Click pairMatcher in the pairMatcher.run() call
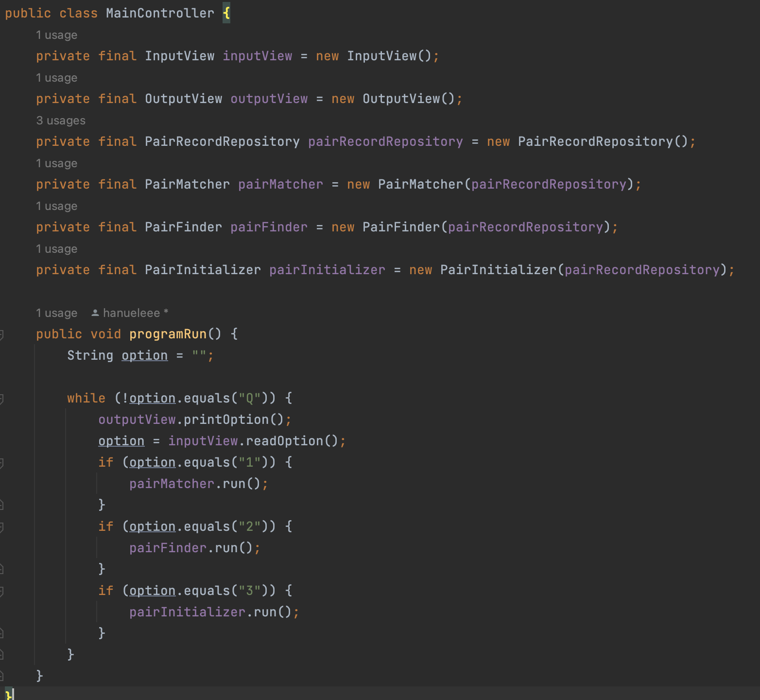This screenshot has width=760, height=700. coord(172,484)
